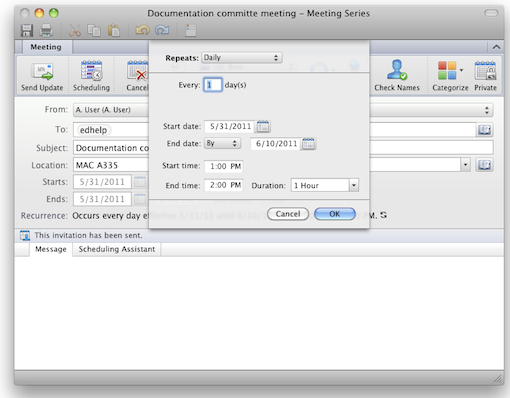Click Check Names in the ribbon

(397, 76)
